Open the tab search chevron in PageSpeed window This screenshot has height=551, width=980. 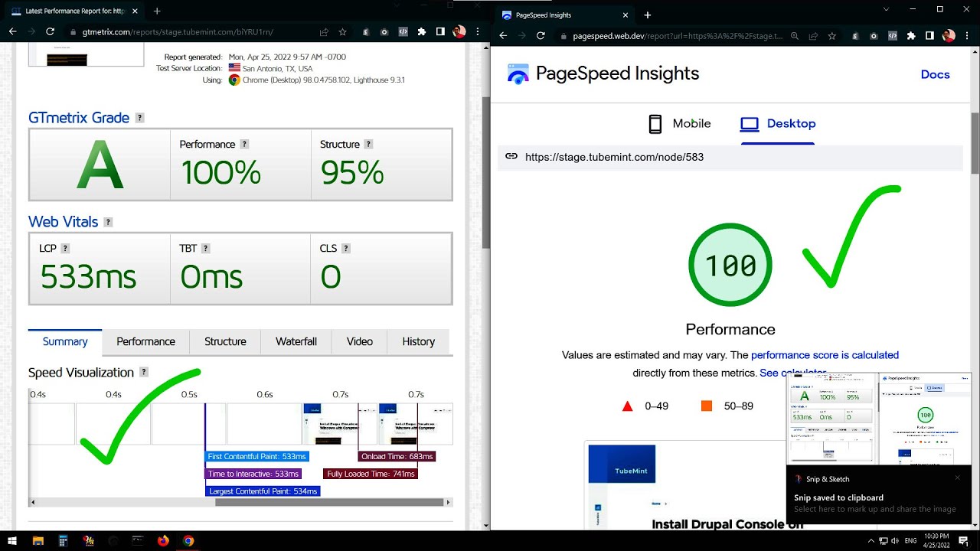(887, 10)
